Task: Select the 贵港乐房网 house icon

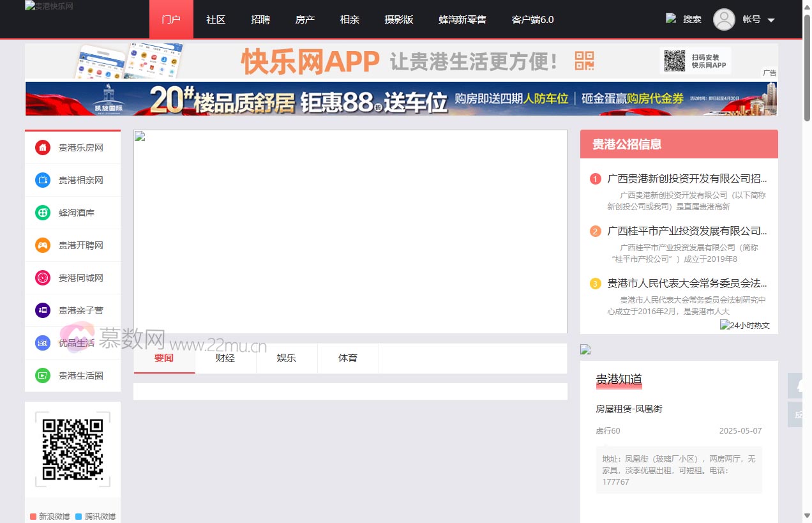Action: click(42, 148)
